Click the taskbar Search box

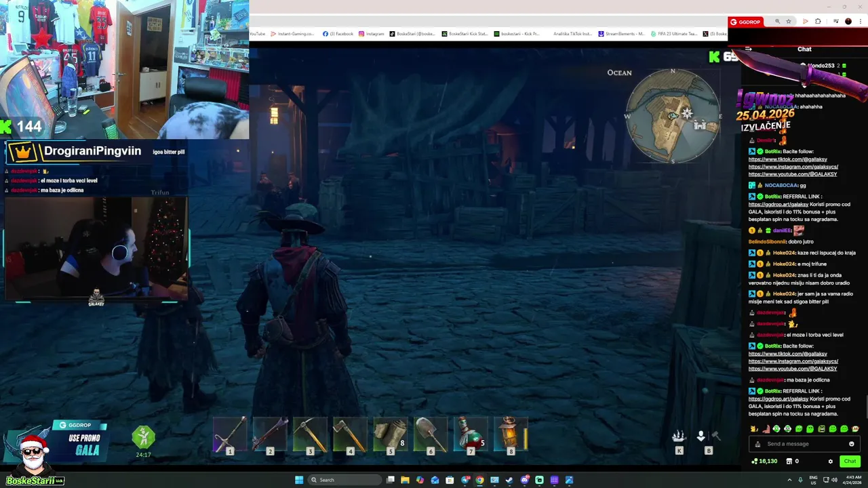coord(344,480)
